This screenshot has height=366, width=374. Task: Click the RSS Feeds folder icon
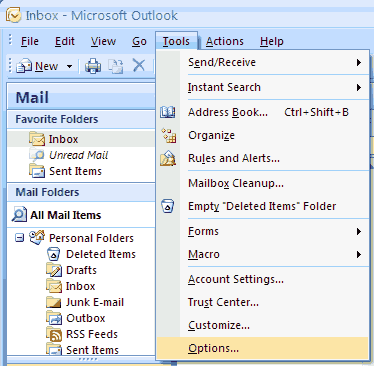[54, 334]
